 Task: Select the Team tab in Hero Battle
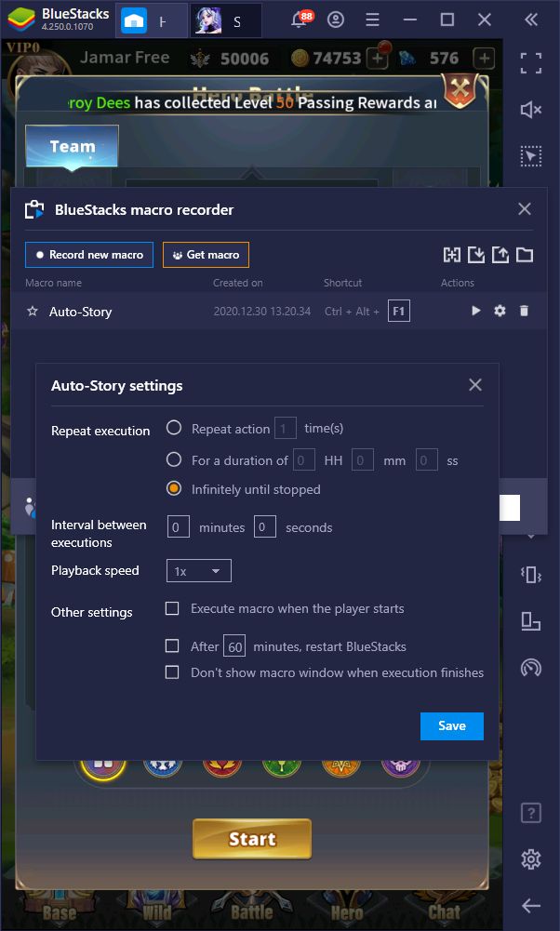72,146
